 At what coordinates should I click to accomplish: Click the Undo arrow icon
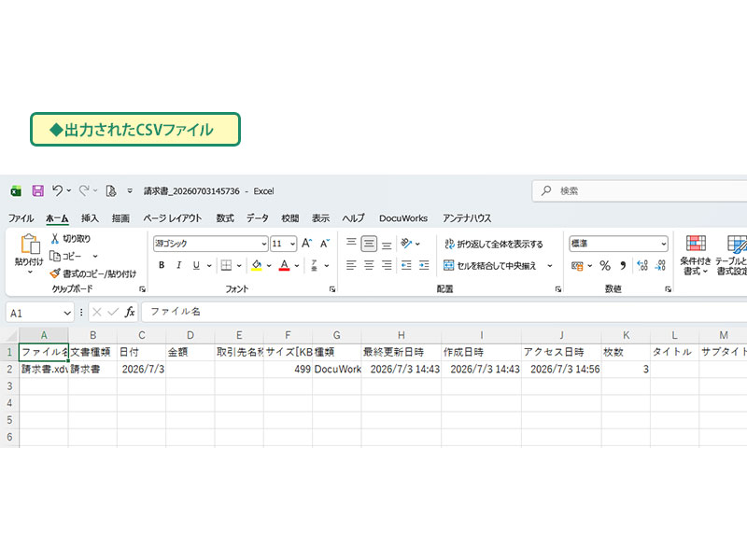58,190
